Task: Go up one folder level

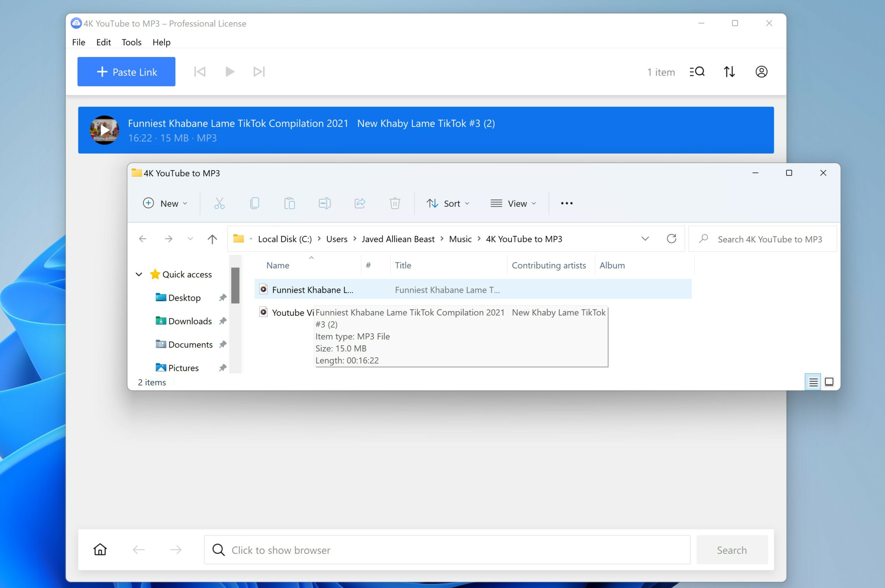Action: [212, 239]
